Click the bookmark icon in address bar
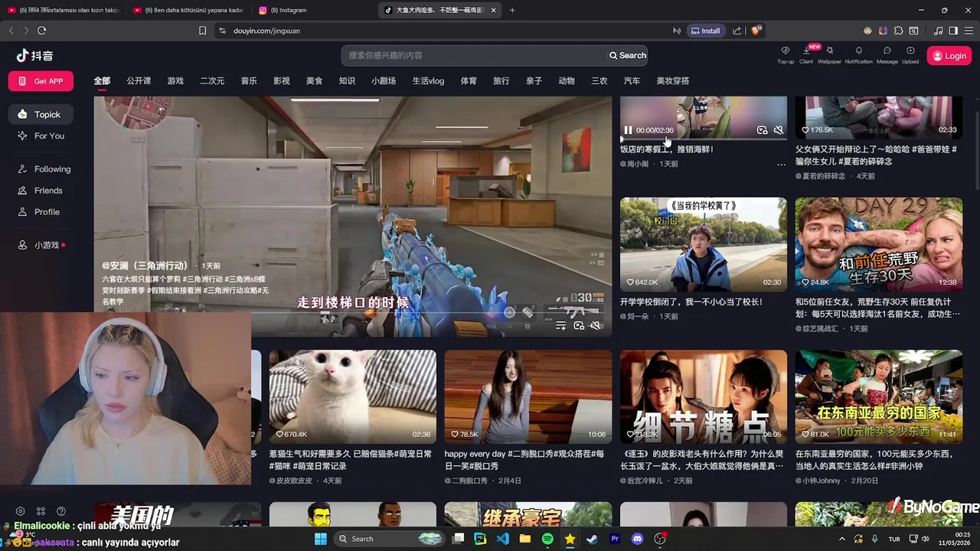980x551 pixels. click(202, 31)
